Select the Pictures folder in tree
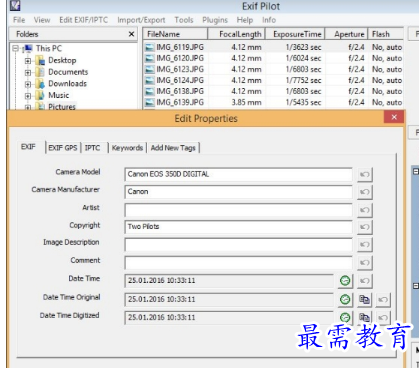This screenshot has width=419, height=368. pyautogui.click(x=62, y=107)
